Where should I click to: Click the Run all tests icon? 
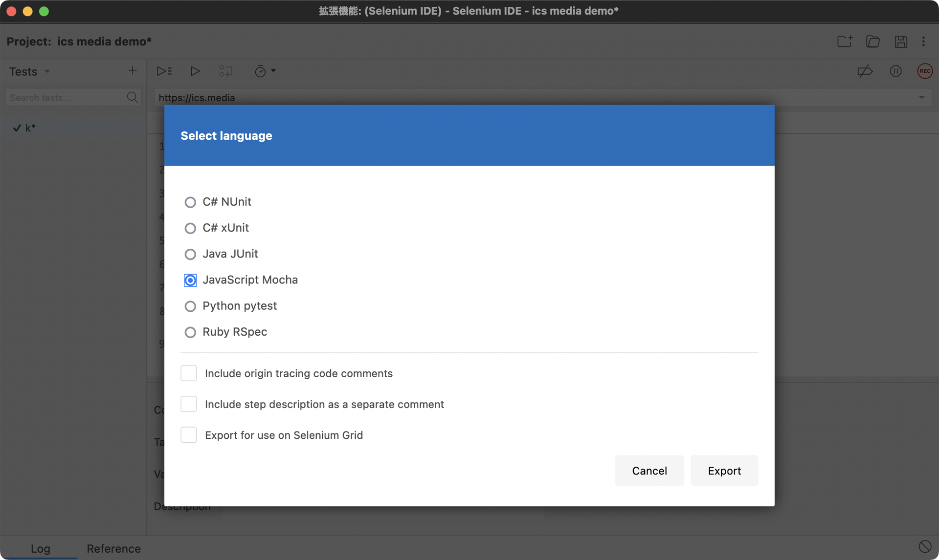[x=164, y=71]
